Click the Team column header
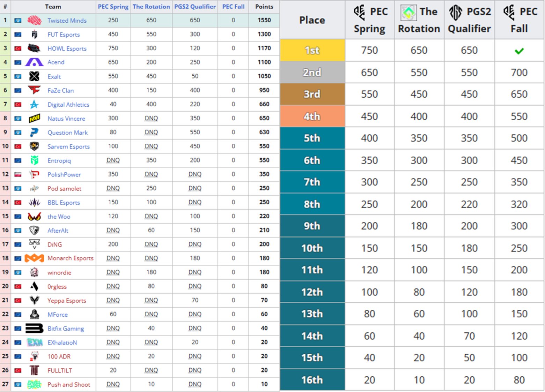This screenshot has width=545, height=392. click(x=53, y=7)
